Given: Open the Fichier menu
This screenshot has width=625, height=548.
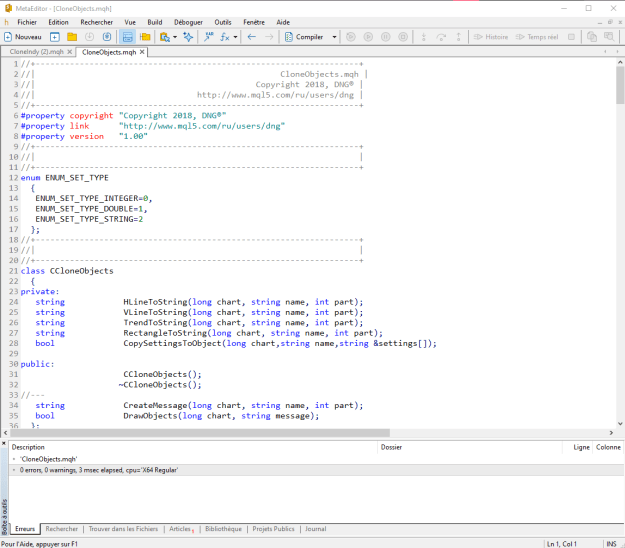Looking at the screenshot, I should tap(27, 22).
